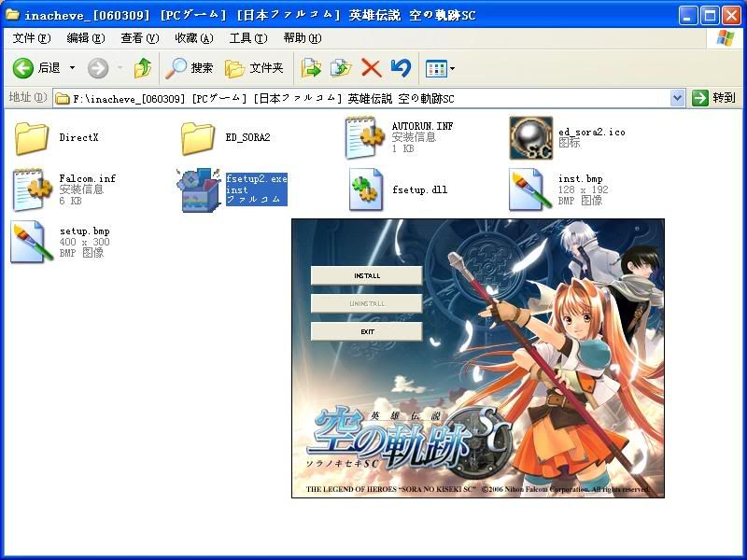Click the highlighted fsetup2.exe file name
The image size is (747, 560).
point(256,179)
